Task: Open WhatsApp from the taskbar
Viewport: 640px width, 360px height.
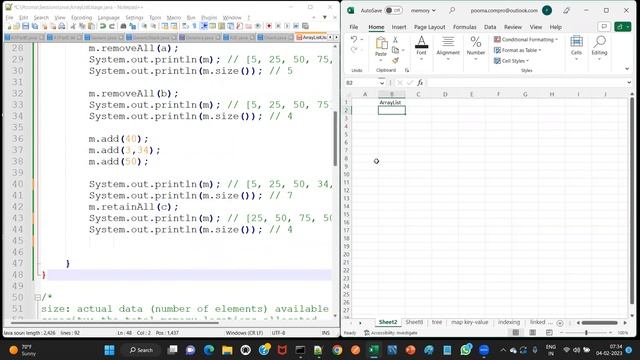Action: click(x=466, y=350)
